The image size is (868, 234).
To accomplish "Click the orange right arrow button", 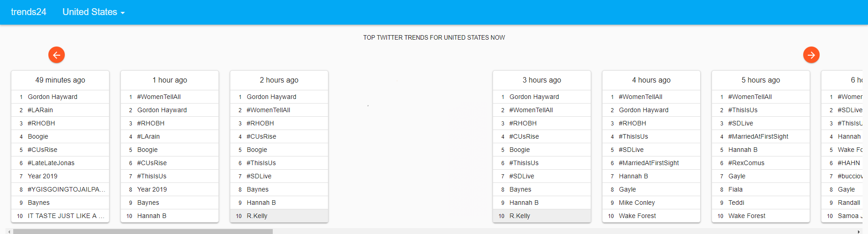I will click(811, 55).
